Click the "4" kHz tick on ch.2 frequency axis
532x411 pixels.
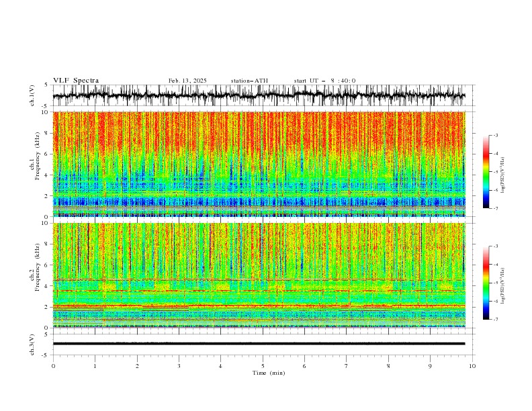(x=47, y=286)
